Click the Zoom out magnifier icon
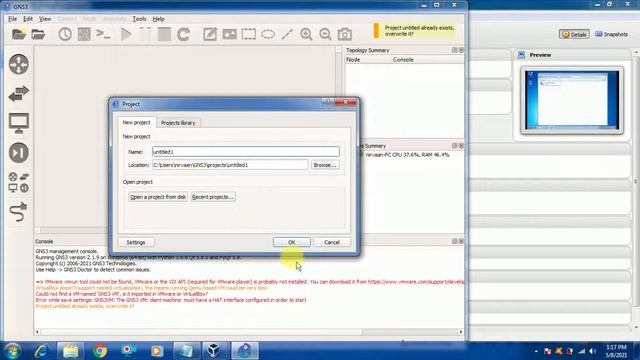The image size is (640, 360). [325, 34]
